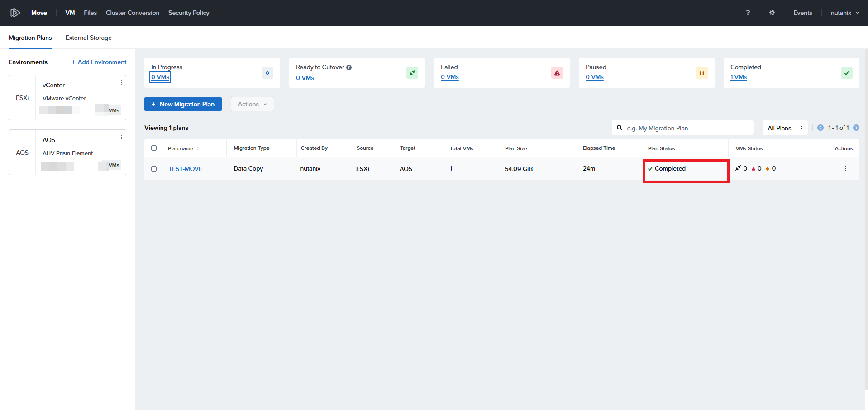Focus the migration plan search field
Image resolution: width=868 pixels, height=410 pixels.
click(x=682, y=128)
